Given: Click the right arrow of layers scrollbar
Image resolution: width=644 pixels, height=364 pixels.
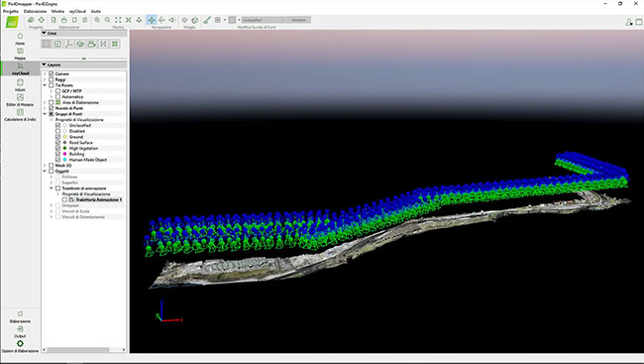Looking at the screenshot, I should [124, 349].
